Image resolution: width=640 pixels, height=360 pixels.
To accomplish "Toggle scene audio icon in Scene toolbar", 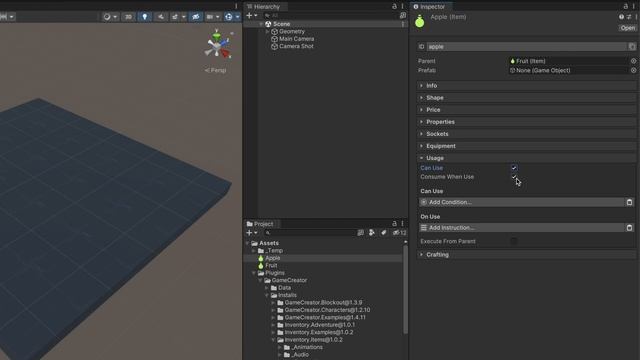I will (161, 17).
